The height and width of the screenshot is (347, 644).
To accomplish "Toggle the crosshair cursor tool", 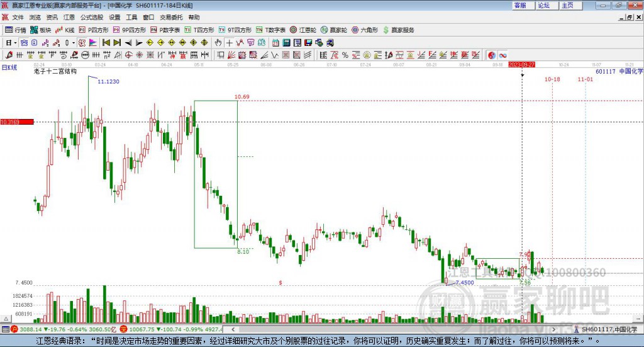I will [229, 43].
